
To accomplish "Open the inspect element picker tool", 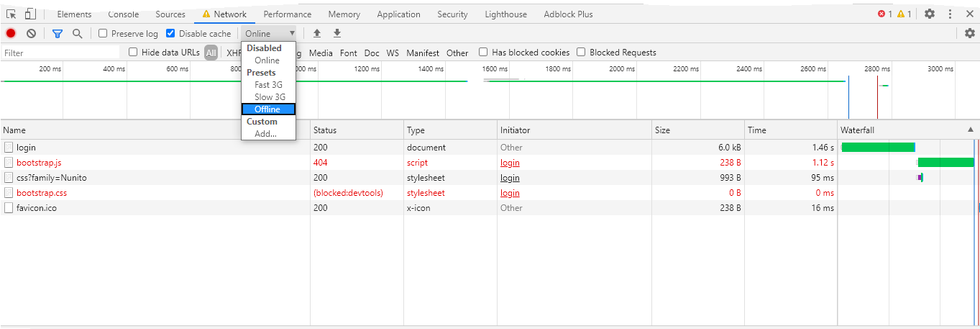I will [x=11, y=14].
